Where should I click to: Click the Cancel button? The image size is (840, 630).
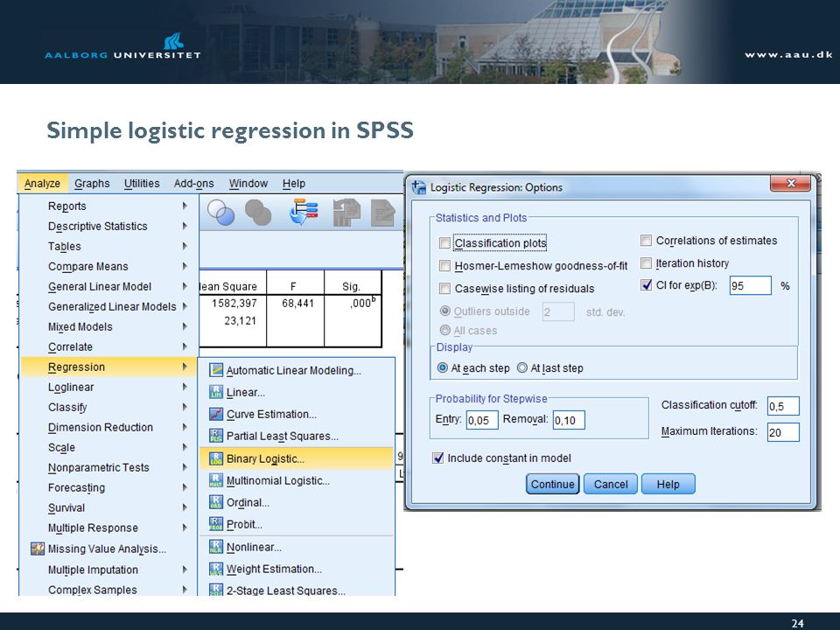coord(611,484)
